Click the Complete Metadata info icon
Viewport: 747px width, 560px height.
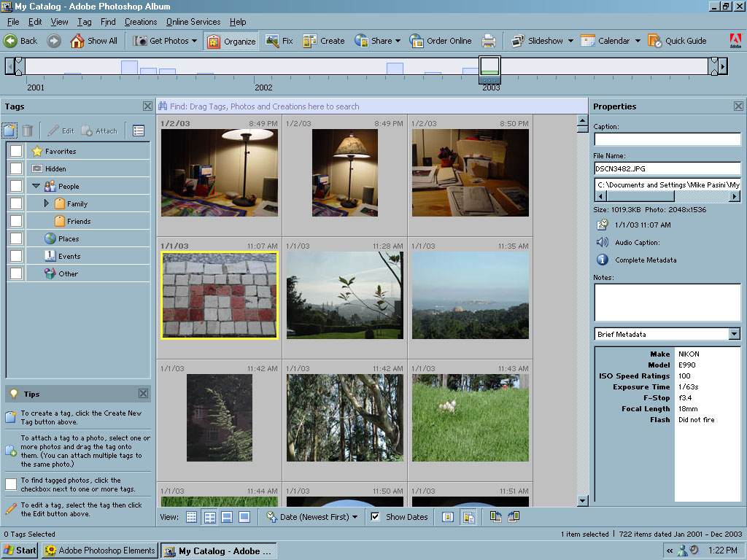point(602,260)
